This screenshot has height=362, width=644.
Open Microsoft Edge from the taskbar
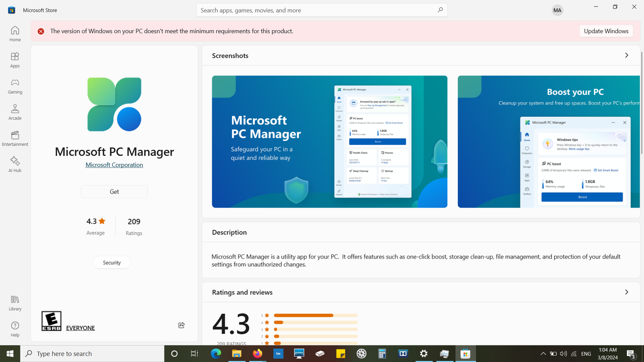coord(216,354)
